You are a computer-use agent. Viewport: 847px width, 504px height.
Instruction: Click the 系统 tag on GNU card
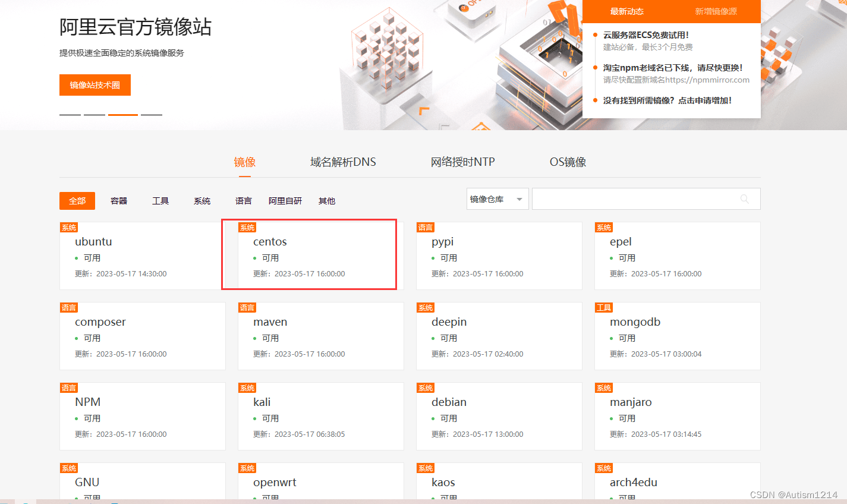point(69,468)
